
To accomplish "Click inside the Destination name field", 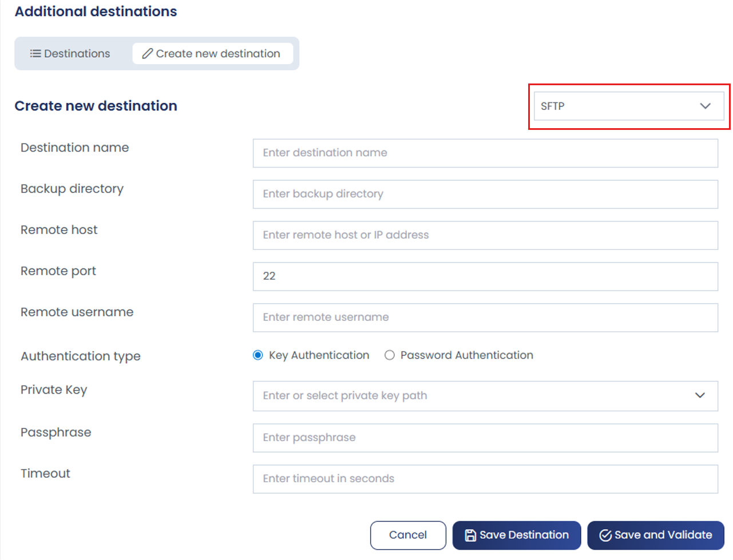I will [485, 153].
